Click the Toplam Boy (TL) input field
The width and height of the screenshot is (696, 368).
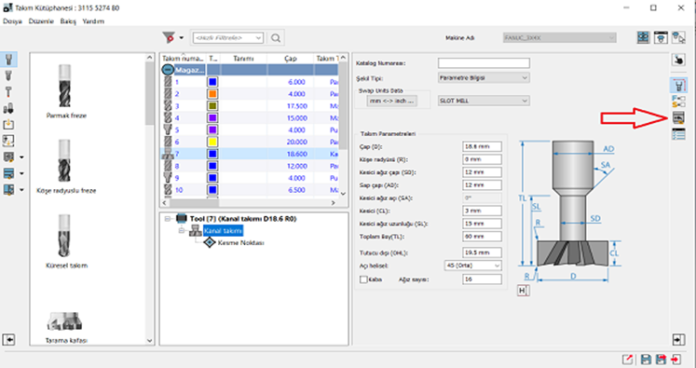click(482, 236)
